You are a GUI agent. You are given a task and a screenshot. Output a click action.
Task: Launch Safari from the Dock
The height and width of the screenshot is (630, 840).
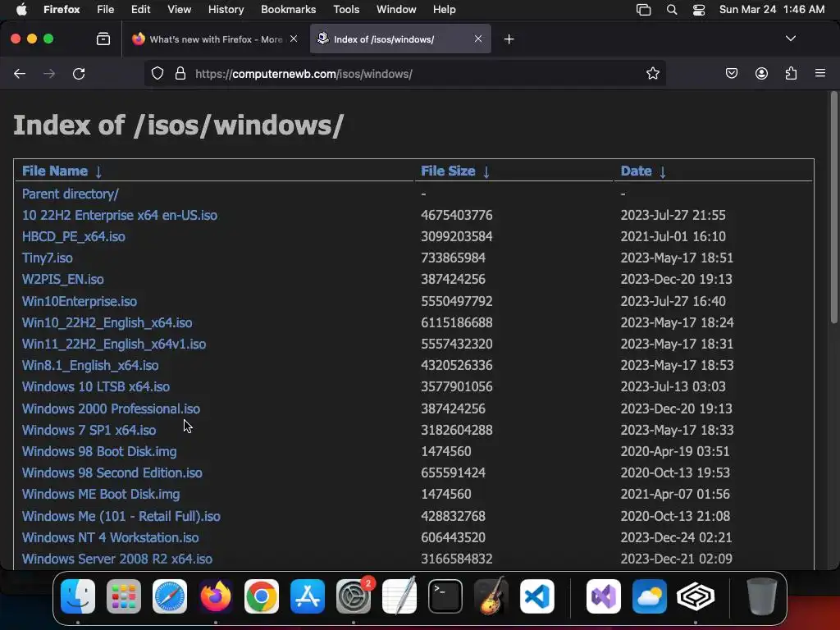click(x=170, y=596)
